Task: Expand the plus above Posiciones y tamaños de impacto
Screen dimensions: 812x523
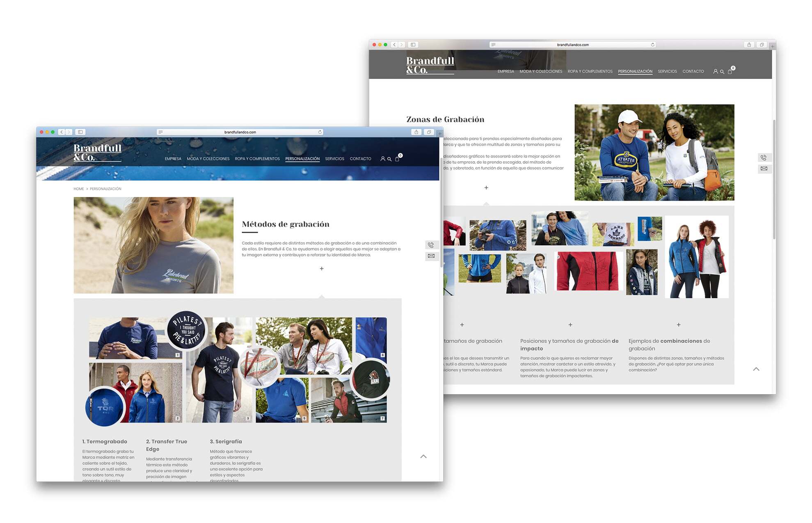Action: tap(570, 324)
